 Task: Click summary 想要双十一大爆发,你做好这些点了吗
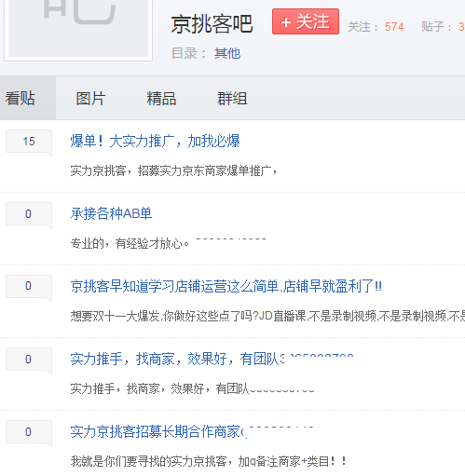tap(267, 316)
